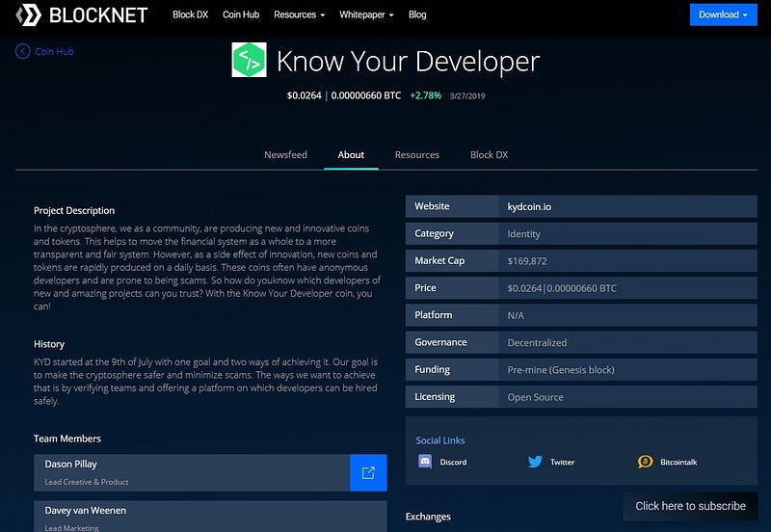771x532 pixels.
Task: Click the Decentralized governance value
Action: [x=537, y=343]
